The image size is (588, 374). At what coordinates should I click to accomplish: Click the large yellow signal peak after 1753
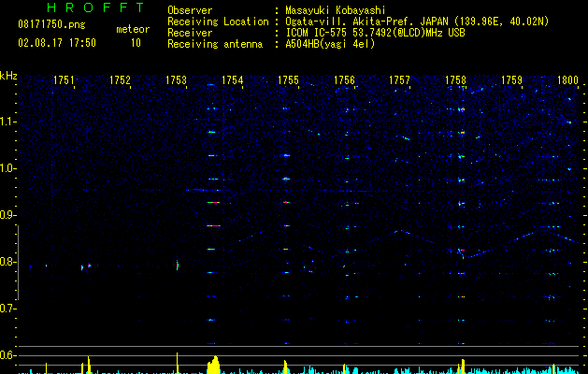pyautogui.click(x=214, y=365)
